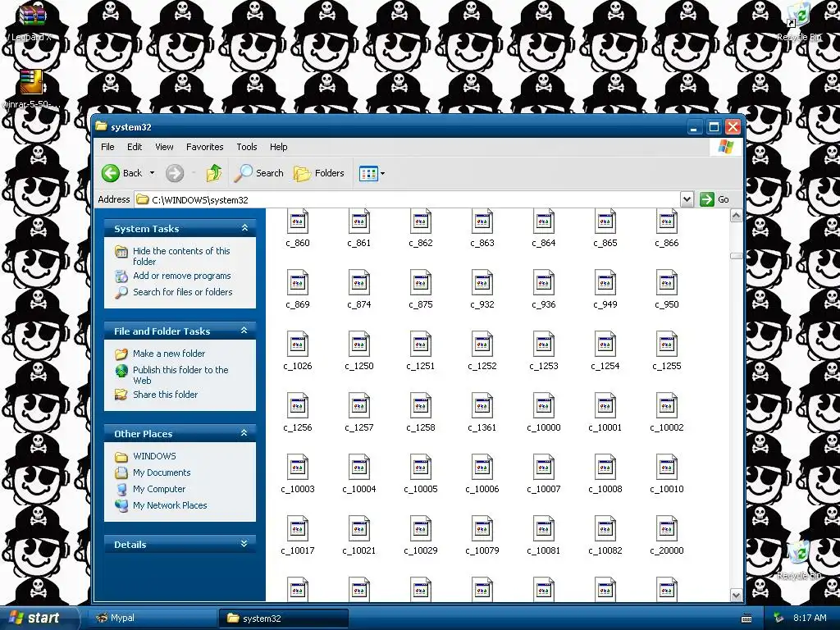Click the scrollbar up arrow
The height and width of the screenshot is (630, 840).
click(736, 216)
